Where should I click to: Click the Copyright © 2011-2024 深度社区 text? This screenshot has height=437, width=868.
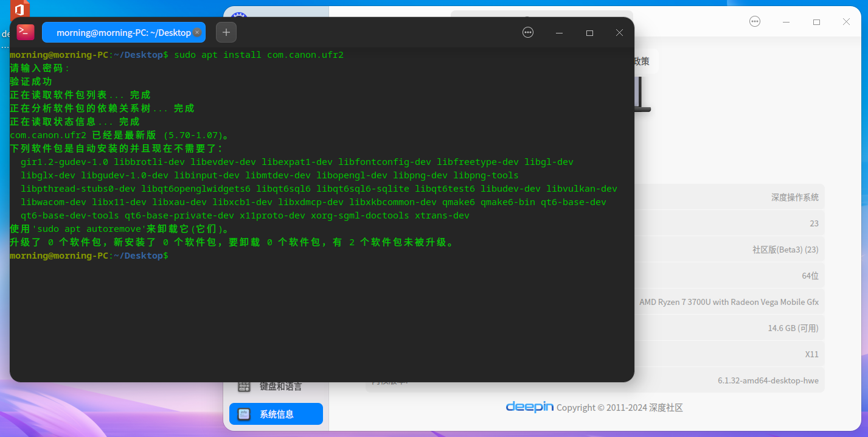pyautogui.click(x=620, y=408)
